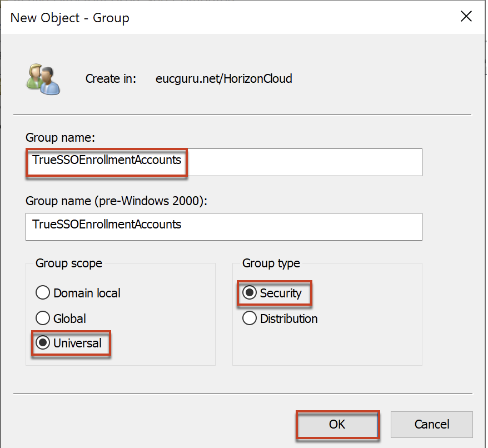Click the Group type heading
This screenshot has width=488, height=448.
[271, 263]
